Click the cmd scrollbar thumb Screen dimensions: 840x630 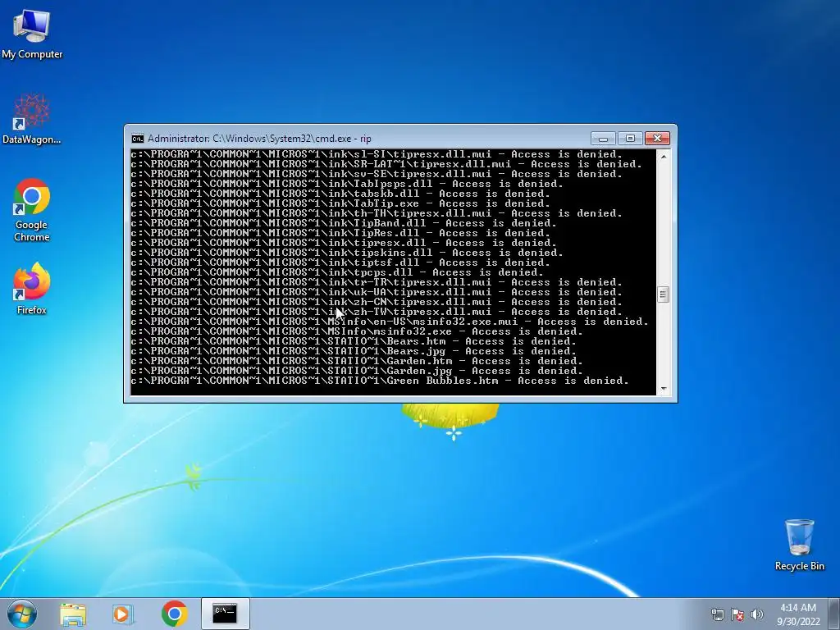[663, 294]
